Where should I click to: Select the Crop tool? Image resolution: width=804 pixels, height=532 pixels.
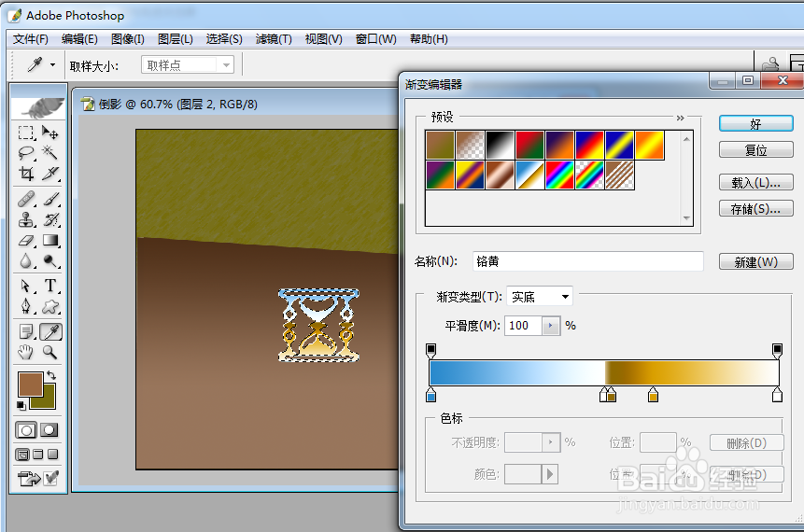(x=26, y=174)
